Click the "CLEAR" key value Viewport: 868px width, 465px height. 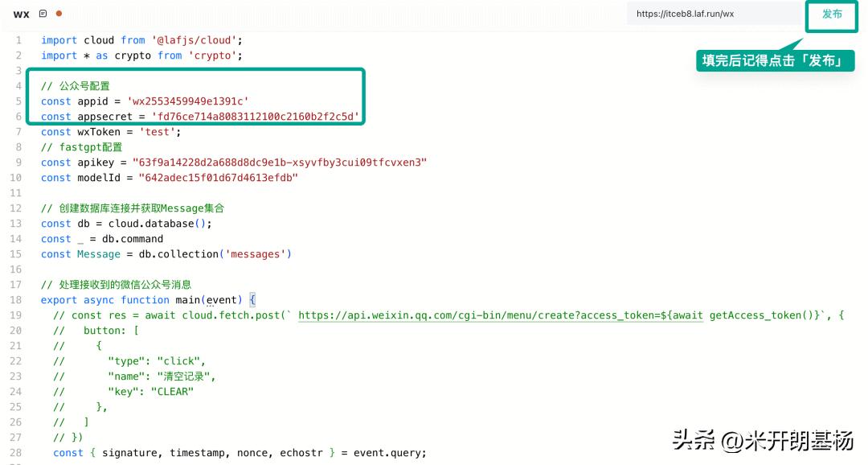172,392
